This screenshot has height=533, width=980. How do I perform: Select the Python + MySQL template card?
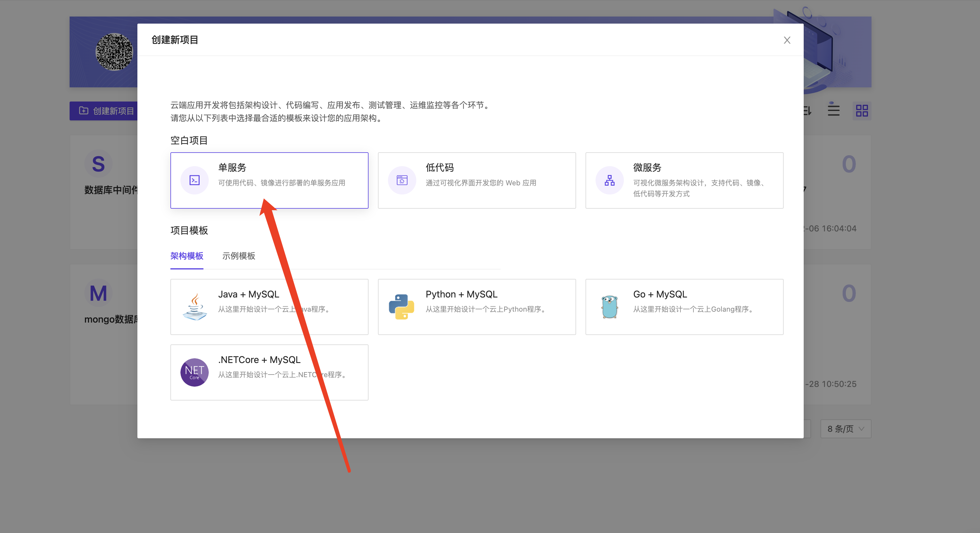tap(476, 306)
